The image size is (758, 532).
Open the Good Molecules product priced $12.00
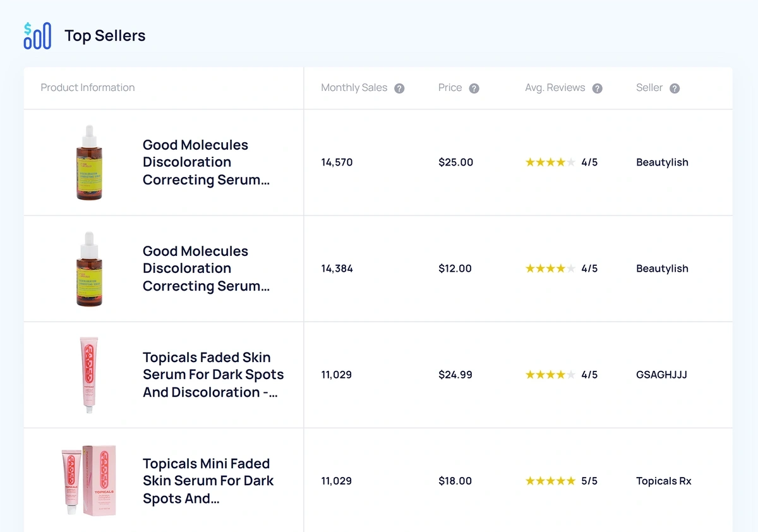tap(206, 269)
